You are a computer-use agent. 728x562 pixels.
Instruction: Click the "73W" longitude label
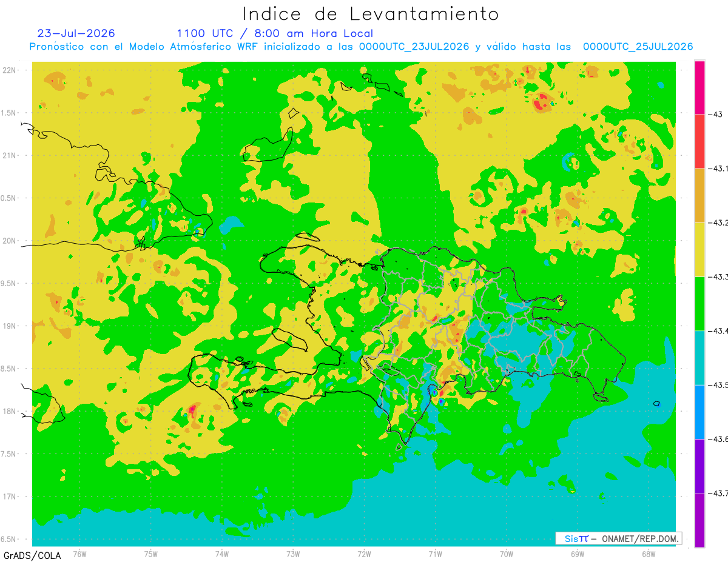293,554
